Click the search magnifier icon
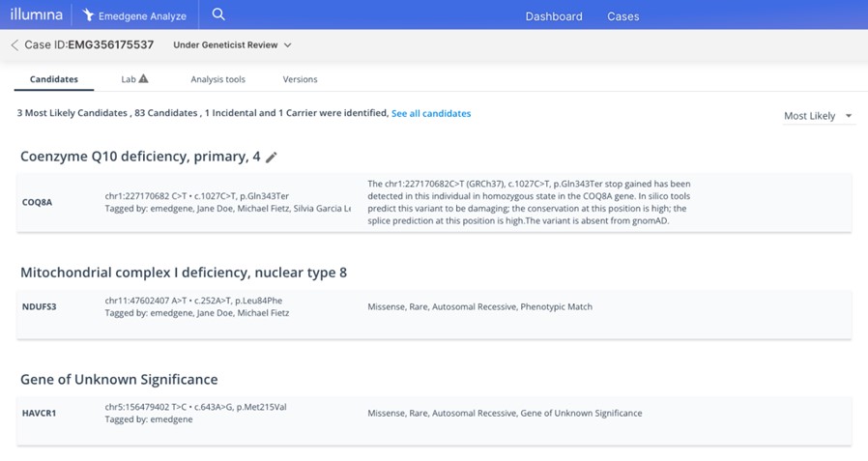The image size is (868, 461). click(x=218, y=14)
